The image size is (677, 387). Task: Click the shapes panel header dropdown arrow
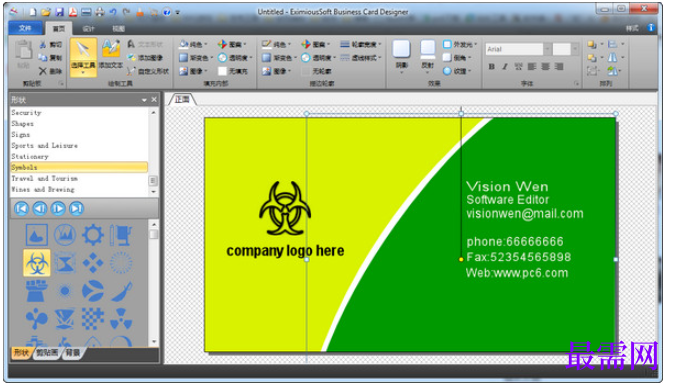point(144,100)
